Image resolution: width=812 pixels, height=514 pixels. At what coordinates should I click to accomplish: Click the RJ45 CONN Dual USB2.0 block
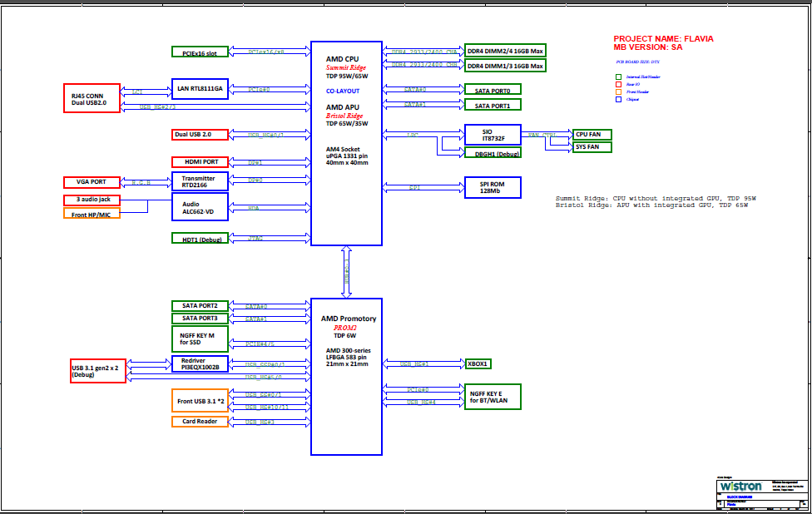[x=92, y=99]
